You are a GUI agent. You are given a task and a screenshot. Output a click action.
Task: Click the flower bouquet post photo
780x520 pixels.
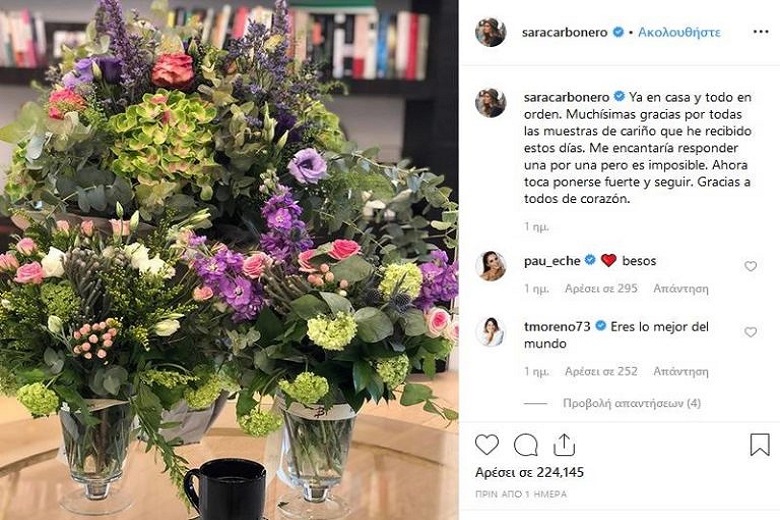coord(229,260)
